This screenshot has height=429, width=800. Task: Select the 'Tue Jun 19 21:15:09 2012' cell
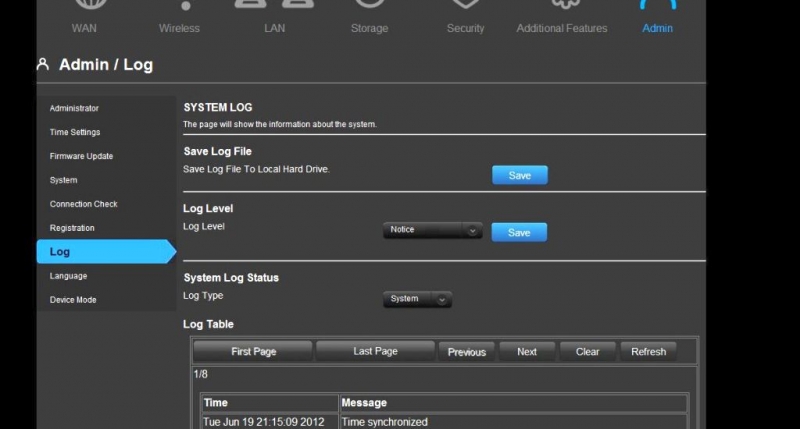(269, 421)
